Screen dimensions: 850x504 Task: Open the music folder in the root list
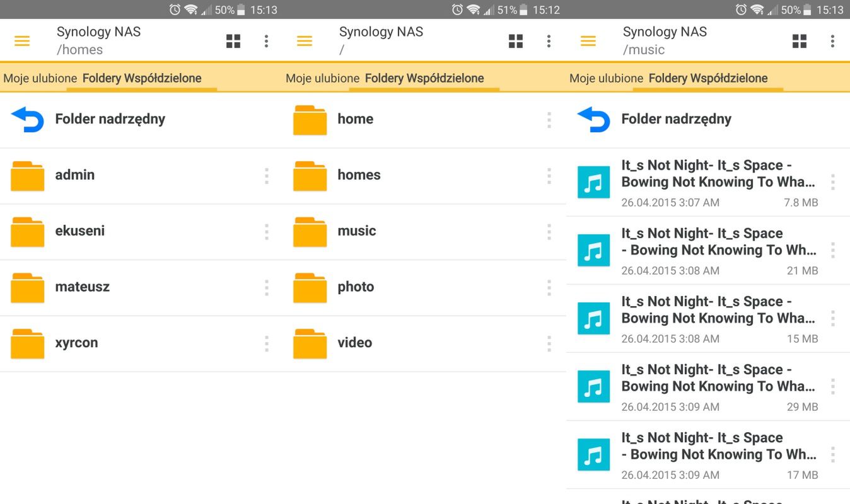click(357, 231)
